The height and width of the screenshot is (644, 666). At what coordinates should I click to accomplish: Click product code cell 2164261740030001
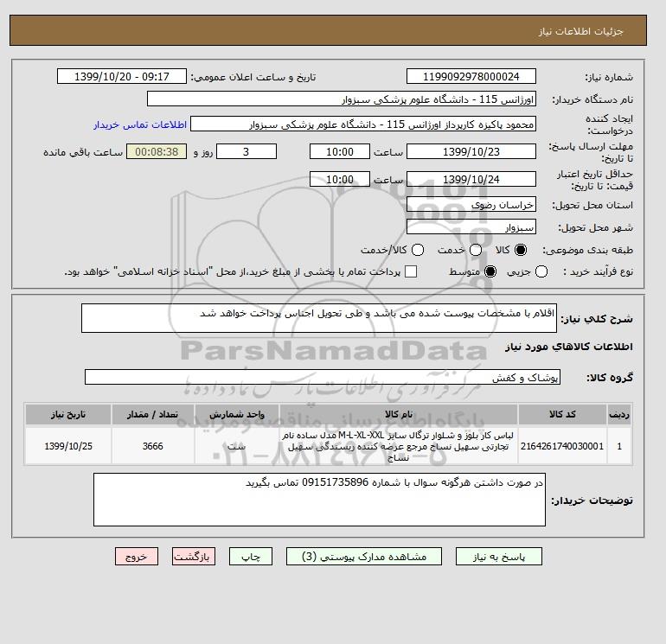tap(562, 446)
